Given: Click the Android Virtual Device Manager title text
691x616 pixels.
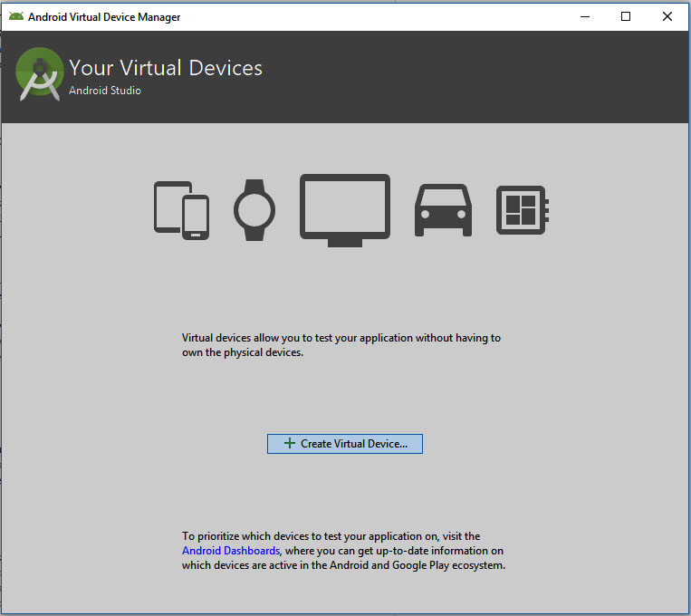Looking at the screenshot, I should point(104,17).
